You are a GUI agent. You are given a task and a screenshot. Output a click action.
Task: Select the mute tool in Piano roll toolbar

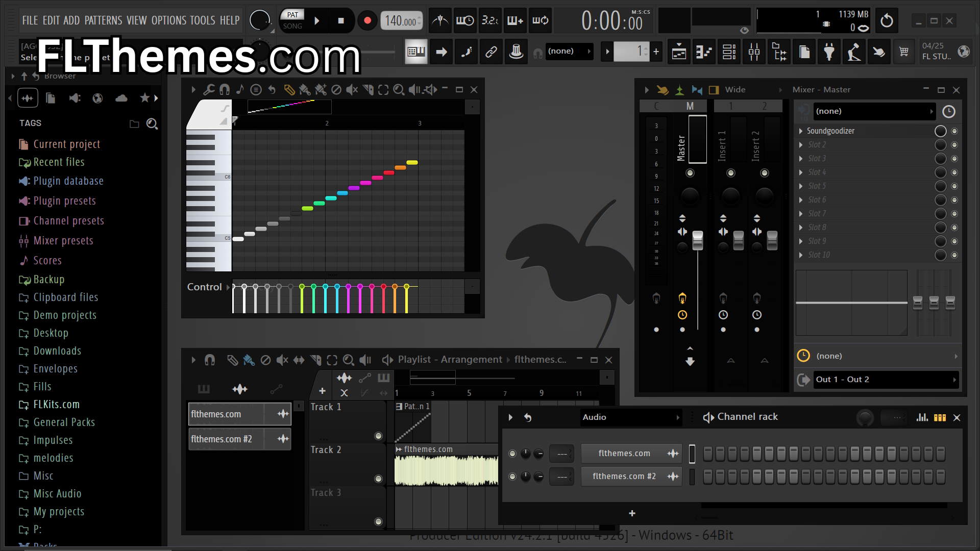[352, 90]
